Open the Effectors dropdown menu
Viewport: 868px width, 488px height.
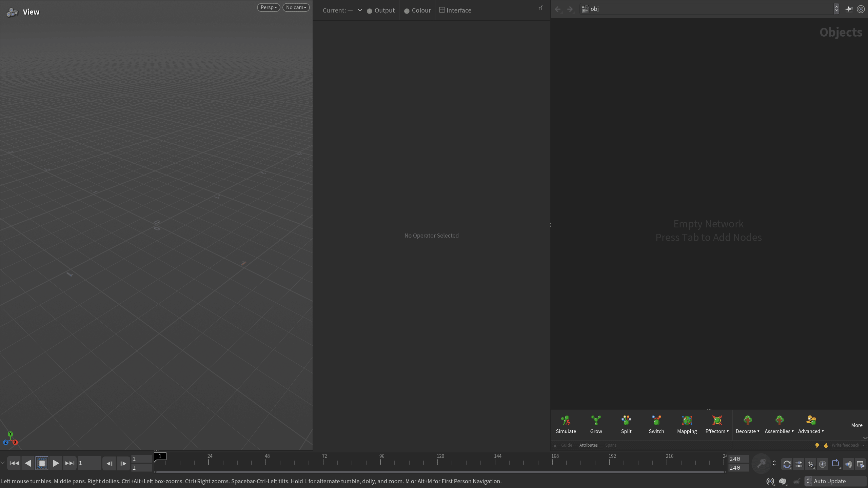pyautogui.click(x=717, y=425)
